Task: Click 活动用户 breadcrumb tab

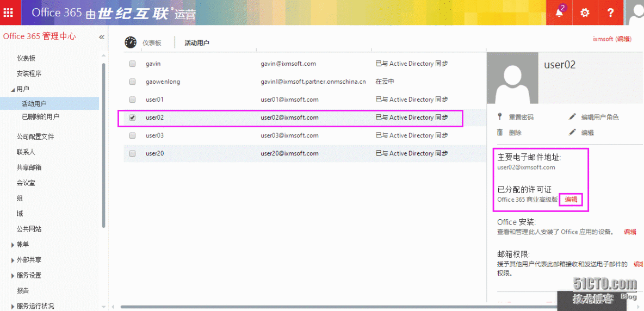Action: [x=197, y=42]
